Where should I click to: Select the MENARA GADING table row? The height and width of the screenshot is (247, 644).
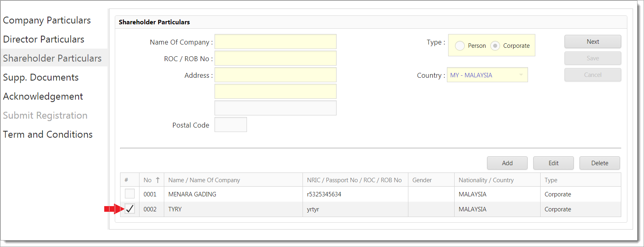(192, 194)
